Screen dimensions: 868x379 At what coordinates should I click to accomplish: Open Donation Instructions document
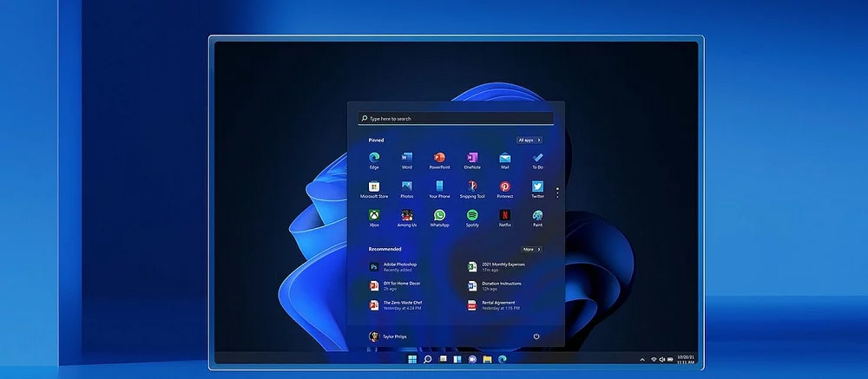(495, 285)
